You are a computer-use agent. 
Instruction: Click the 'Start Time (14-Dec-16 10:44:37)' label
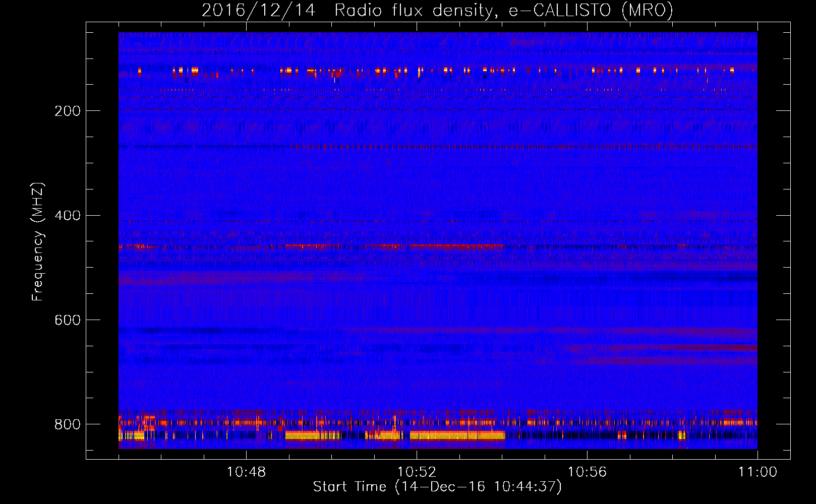point(437,487)
